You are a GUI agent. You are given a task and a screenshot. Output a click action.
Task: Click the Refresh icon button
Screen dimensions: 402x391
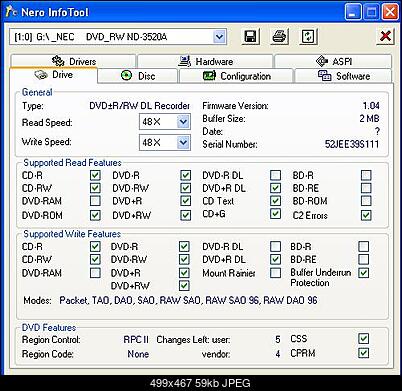[308, 36]
